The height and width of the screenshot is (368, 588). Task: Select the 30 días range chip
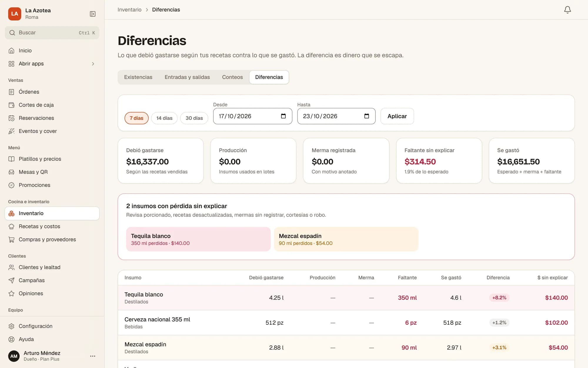[194, 118]
